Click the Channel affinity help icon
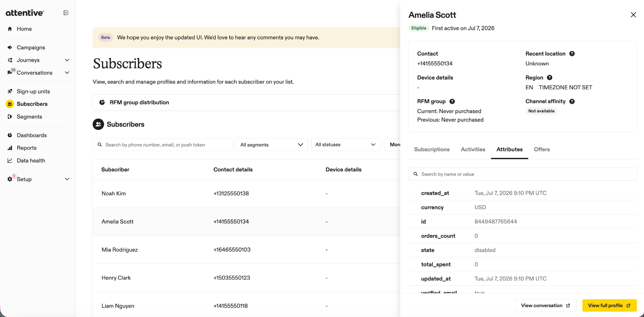644x317 pixels. 572,101
